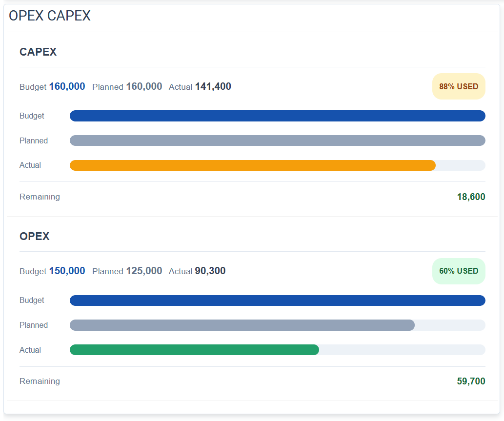Click the 60% USED badge

[x=459, y=271]
